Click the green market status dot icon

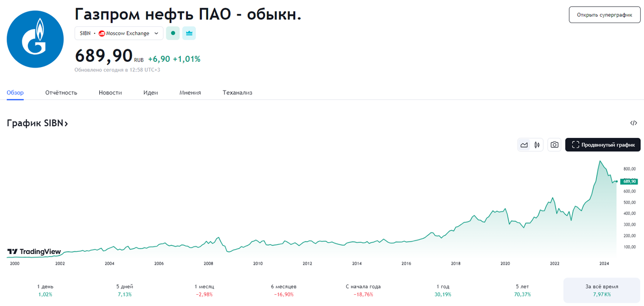click(x=173, y=33)
